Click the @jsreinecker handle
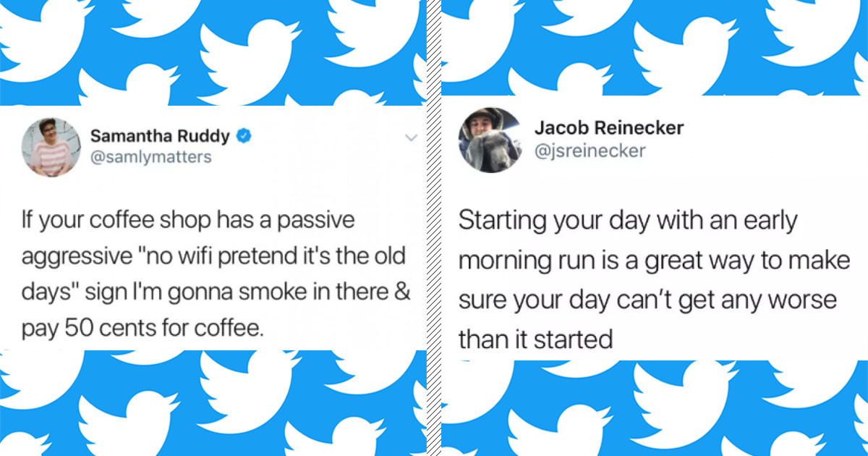 [x=591, y=151]
